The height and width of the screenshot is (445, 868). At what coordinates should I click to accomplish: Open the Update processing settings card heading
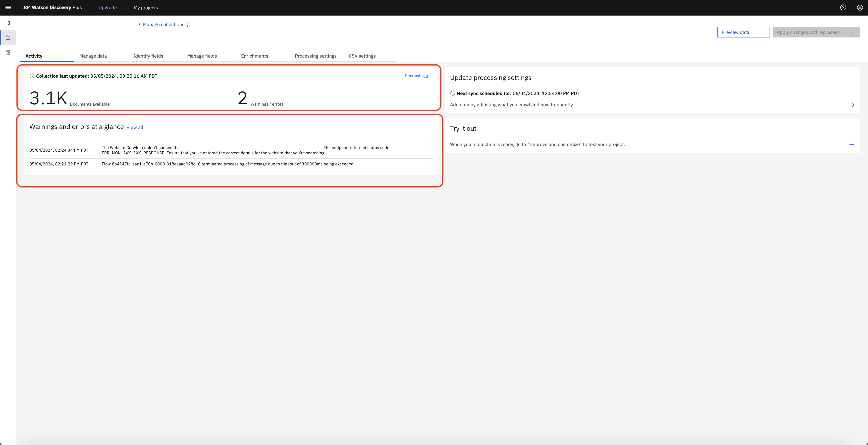tap(491, 78)
